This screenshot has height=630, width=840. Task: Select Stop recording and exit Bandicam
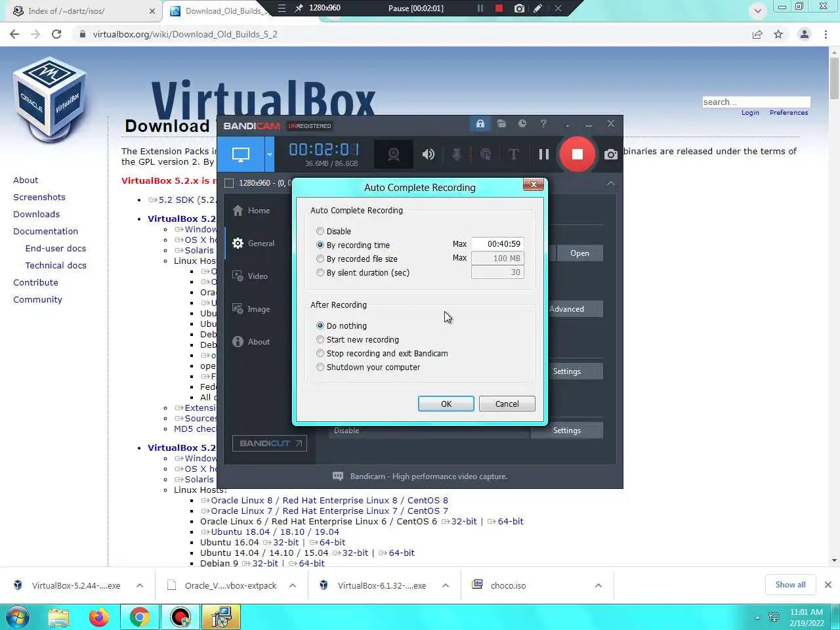tap(382, 353)
